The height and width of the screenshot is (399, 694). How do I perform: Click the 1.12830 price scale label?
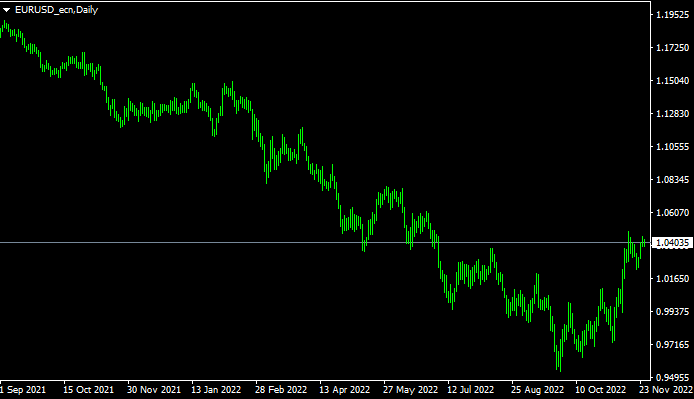point(673,114)
